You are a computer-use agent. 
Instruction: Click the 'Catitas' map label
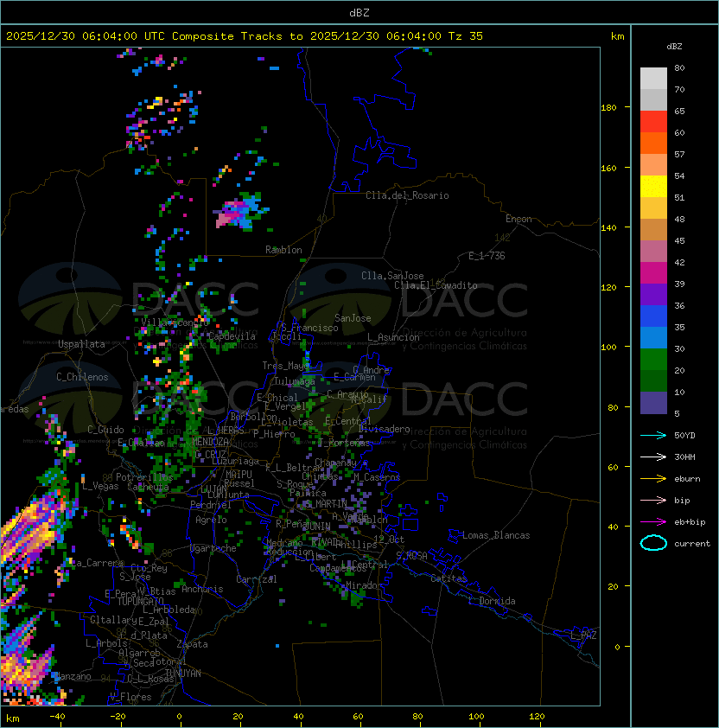tap(449, 578)
